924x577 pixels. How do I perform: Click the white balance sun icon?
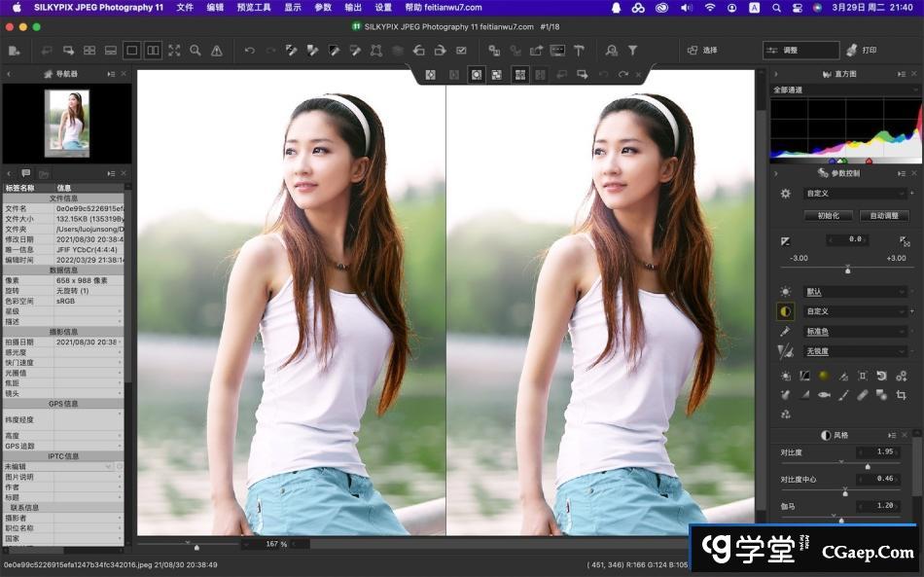coord(786,292)
